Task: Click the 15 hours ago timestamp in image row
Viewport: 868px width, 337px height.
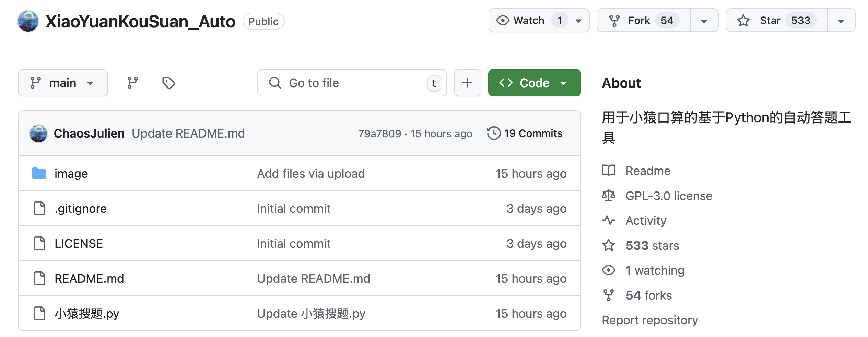Action: pos(531,174)
